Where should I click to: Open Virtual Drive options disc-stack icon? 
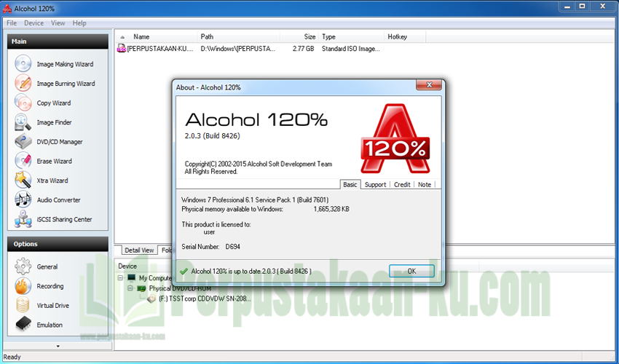click(23, 305)
